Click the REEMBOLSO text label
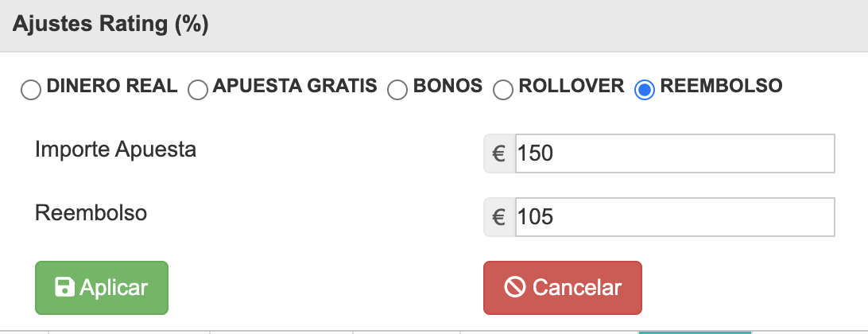The image size is (868, 334). 721,86
